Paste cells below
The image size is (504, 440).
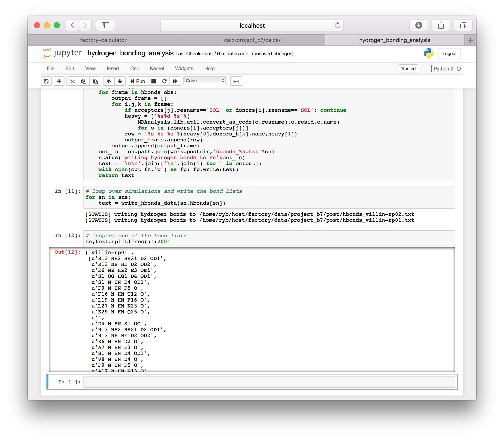(95, 81)
